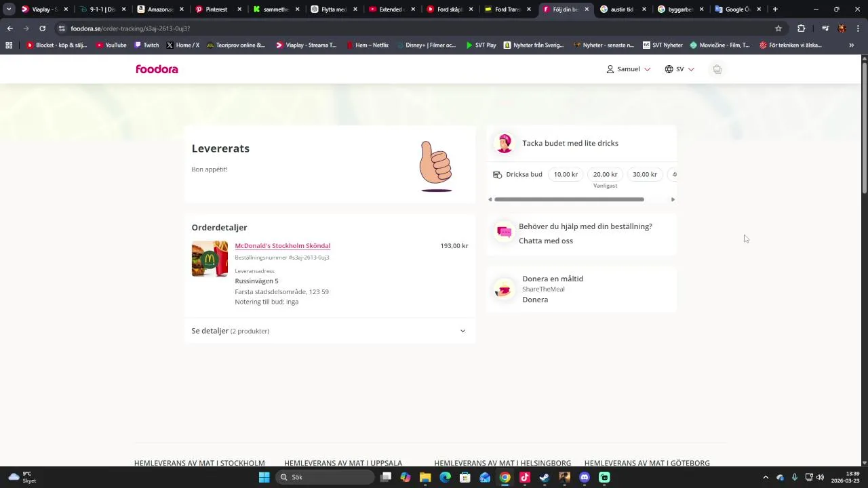Click the HEMLEVERANS AV MAT I STOCKHOLM heading
The width and height of the screenshot is (868, 488).
coord(199,463)
